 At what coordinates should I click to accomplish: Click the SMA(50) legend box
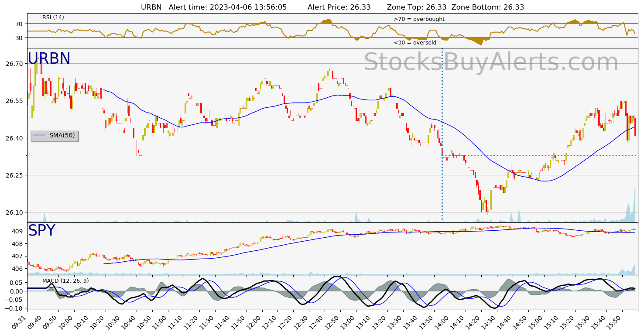click(55, 136)
